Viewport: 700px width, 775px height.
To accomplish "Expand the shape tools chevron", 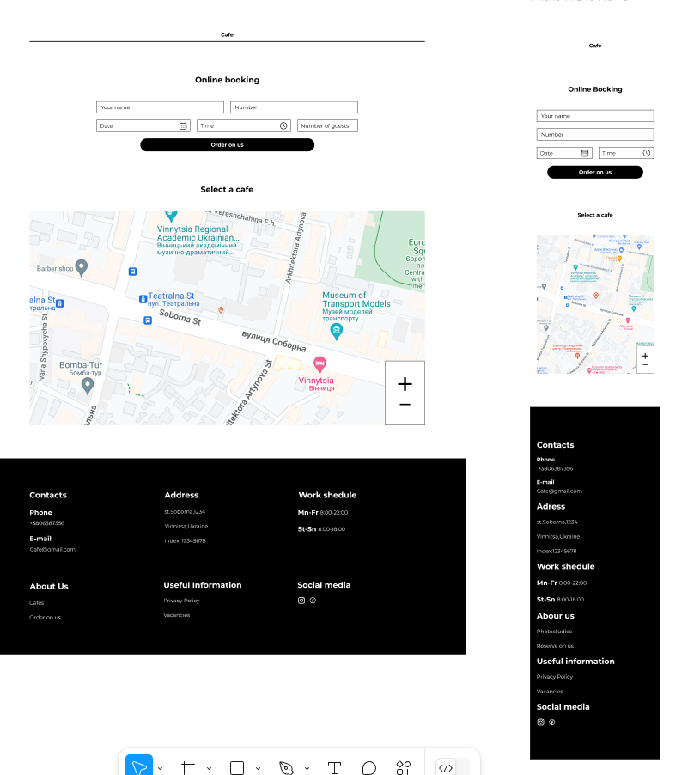I will pyautogui.click(x=258, y=768).
